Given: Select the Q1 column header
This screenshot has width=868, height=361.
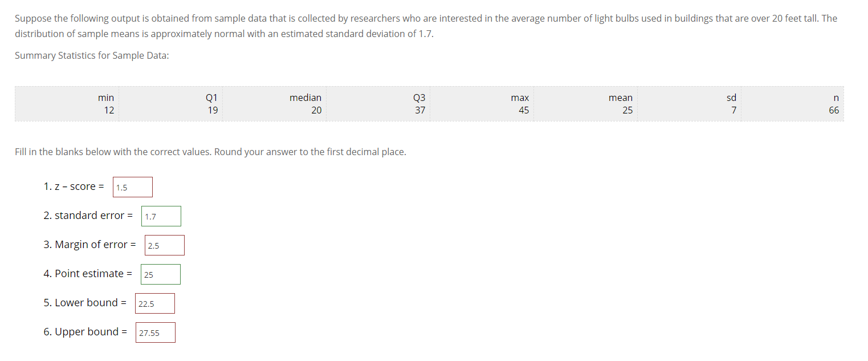Looking at the screenshot, I should coord(211,98).
